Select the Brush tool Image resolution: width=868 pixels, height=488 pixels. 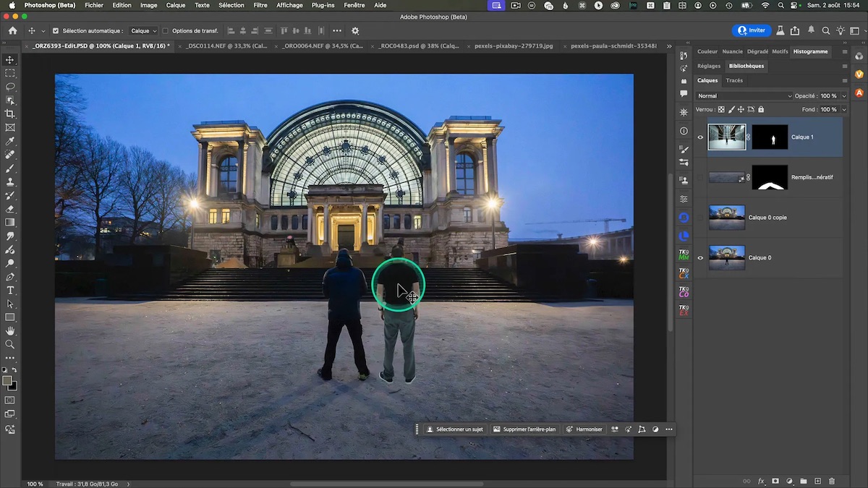coord(10,168)
